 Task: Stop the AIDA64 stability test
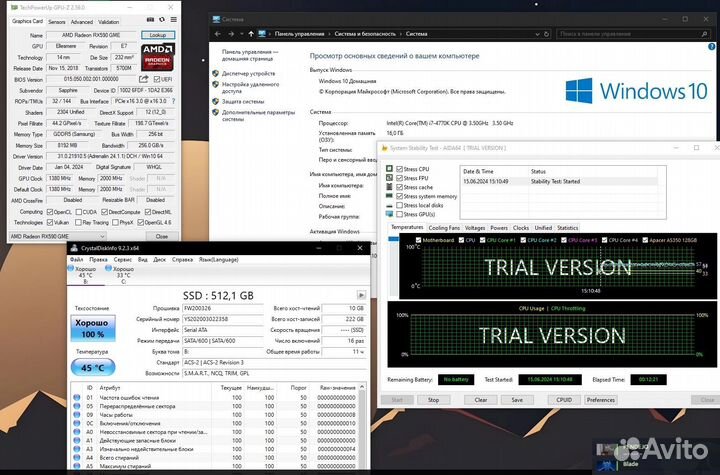tap(433, 400)
